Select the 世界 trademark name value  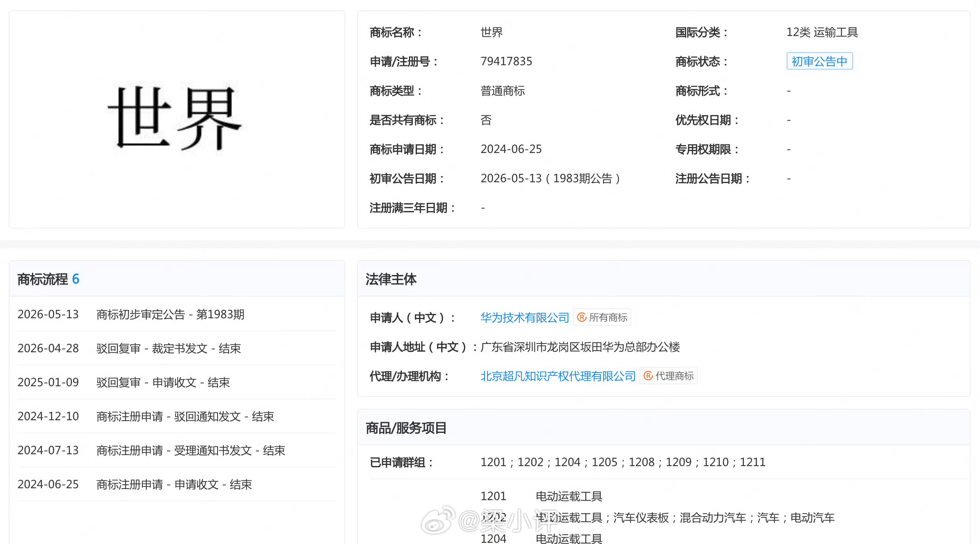492,32
